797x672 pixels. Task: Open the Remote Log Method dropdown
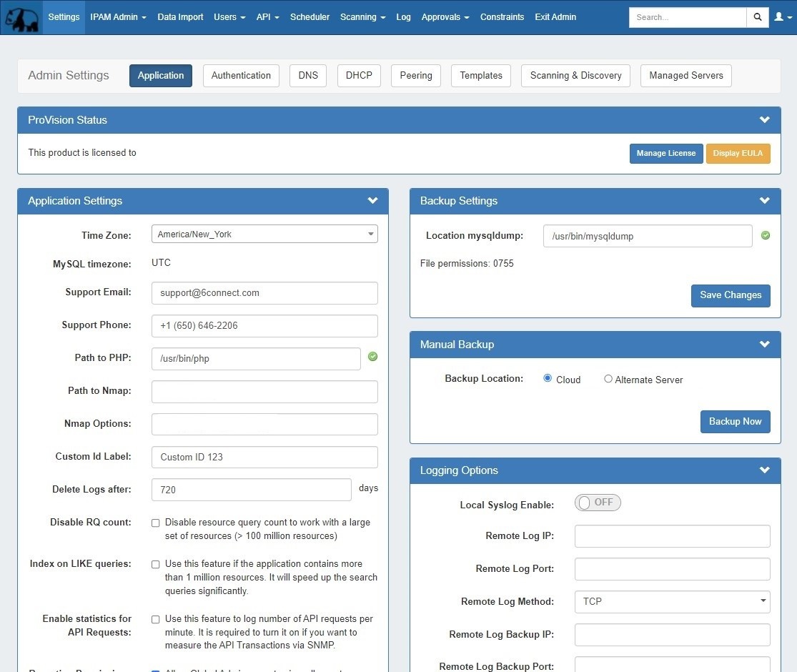(672, 602)
